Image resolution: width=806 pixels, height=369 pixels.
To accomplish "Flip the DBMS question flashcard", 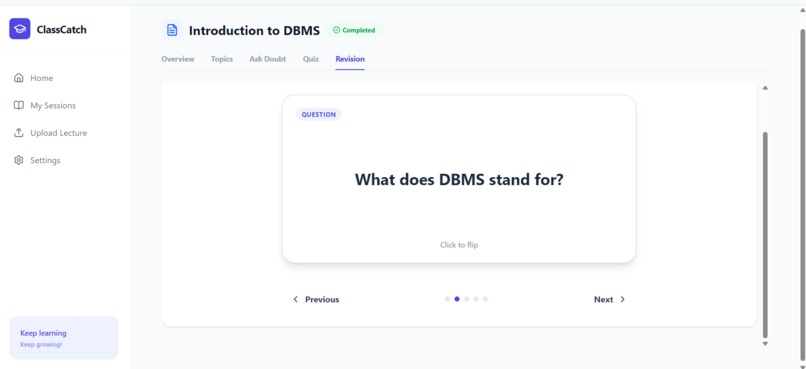I will [459, 179].
